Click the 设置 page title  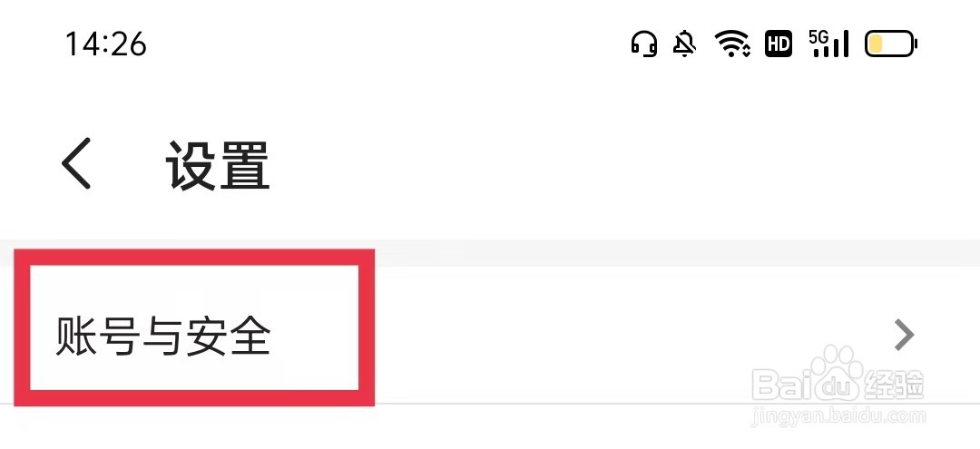(x=218, y=165)
